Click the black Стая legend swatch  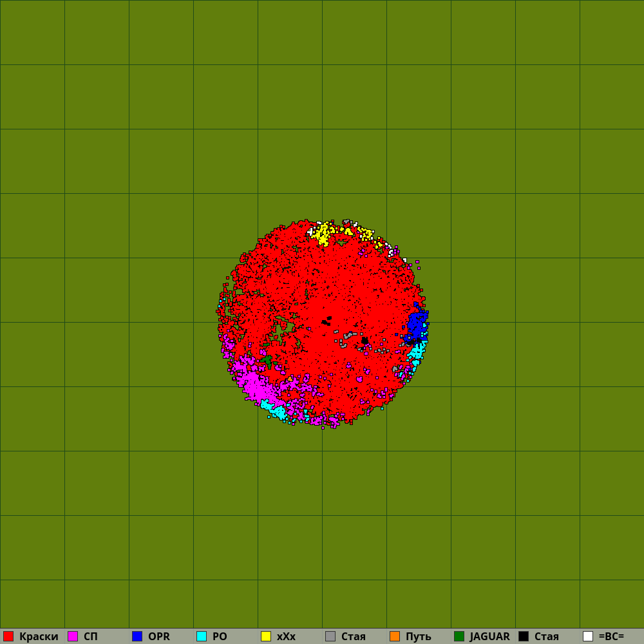[524, 636]
